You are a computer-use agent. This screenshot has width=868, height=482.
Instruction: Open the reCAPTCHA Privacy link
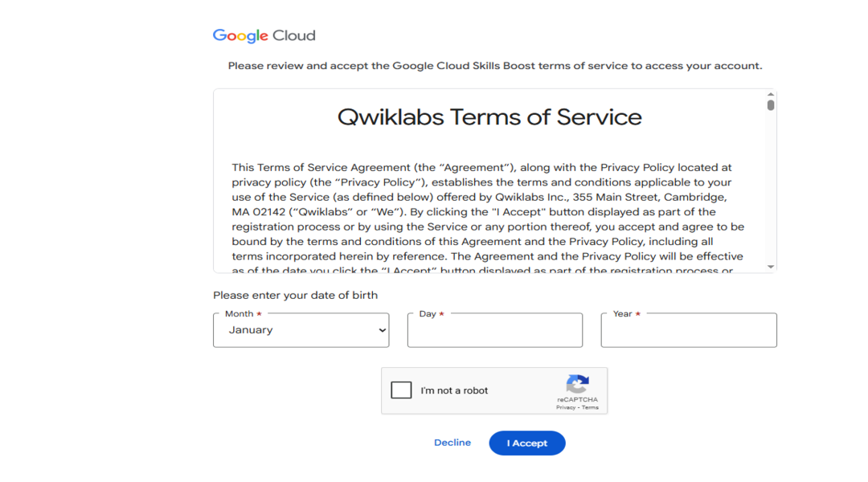pos(566,408)
